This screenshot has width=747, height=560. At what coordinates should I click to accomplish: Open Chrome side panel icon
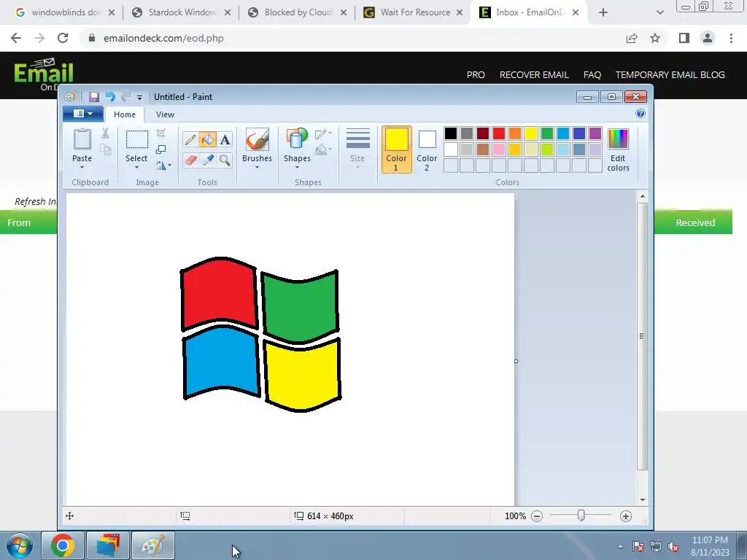(684, 38)
